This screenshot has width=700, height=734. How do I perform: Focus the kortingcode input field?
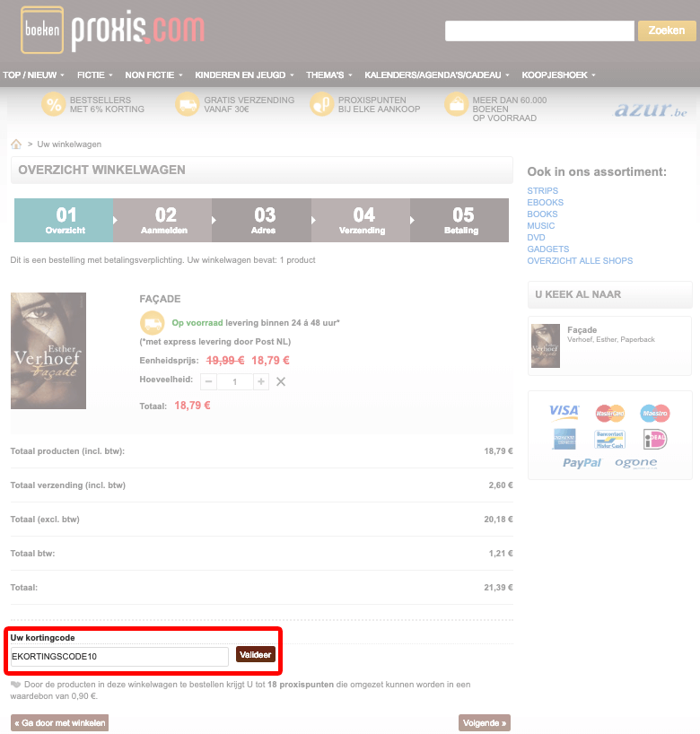coord(119,656)
